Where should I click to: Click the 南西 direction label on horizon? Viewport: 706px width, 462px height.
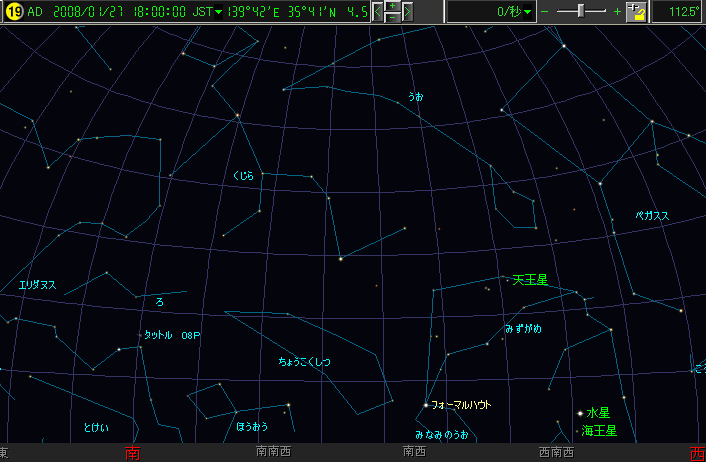[414, 452]
